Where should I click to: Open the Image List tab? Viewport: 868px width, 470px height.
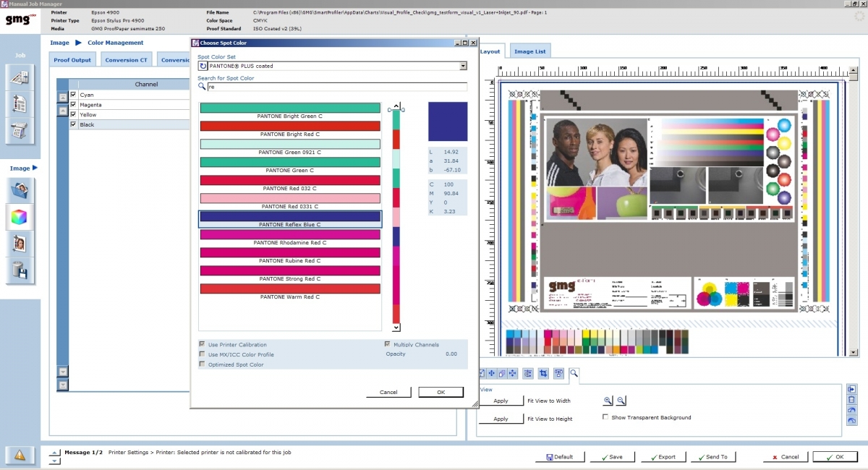point(530,51)
